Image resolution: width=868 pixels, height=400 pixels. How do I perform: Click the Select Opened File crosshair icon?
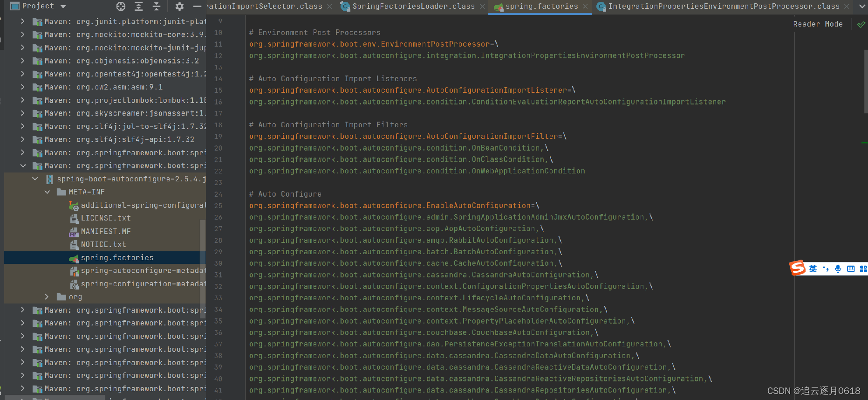(x=121, y=7)
